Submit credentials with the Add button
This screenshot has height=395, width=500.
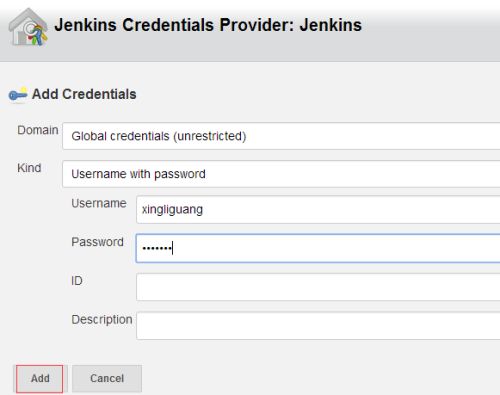point(40,379)
